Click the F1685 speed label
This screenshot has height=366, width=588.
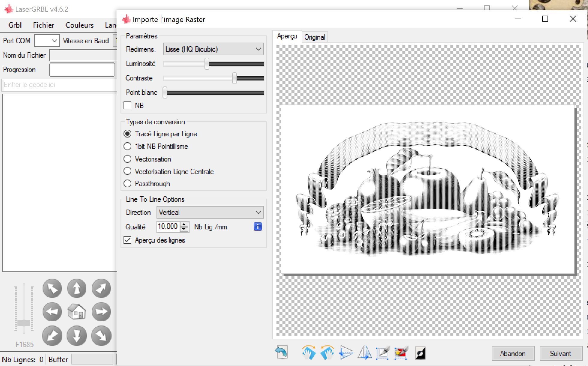25,344
